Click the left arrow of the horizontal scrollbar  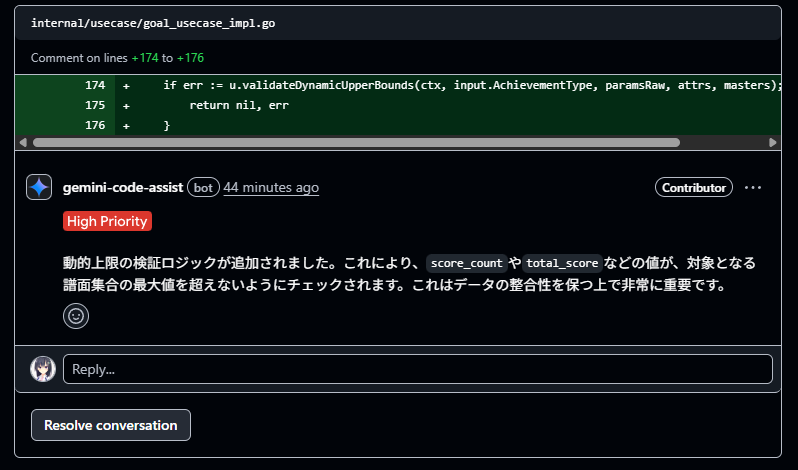tap(23, 142)
